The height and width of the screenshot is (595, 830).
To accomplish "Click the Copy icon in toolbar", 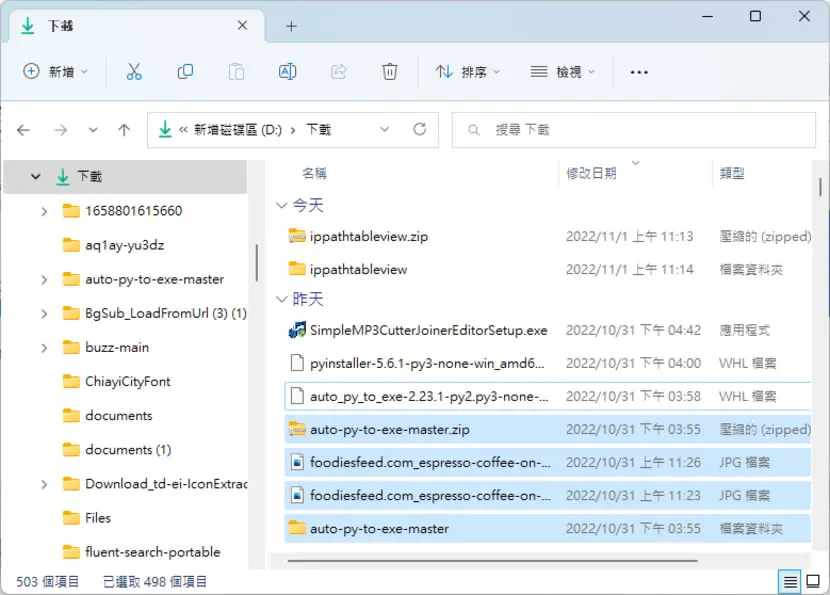I will [x=185, y=71].
